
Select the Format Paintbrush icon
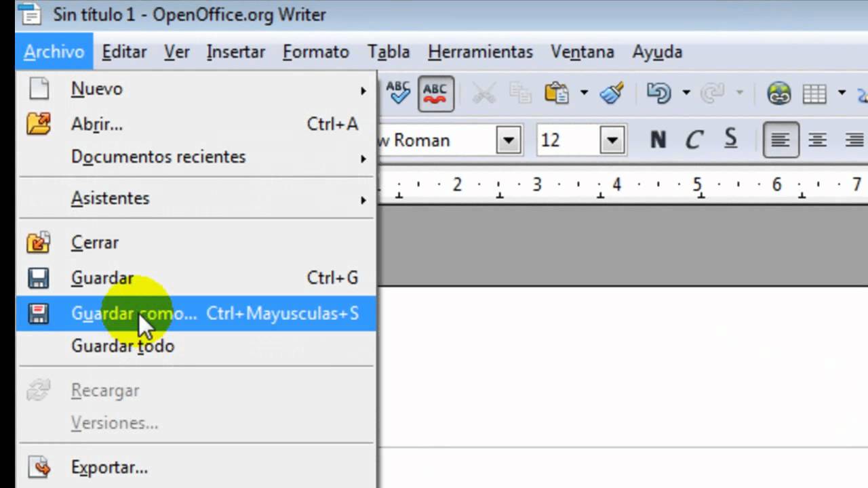(x=612, y=93)
